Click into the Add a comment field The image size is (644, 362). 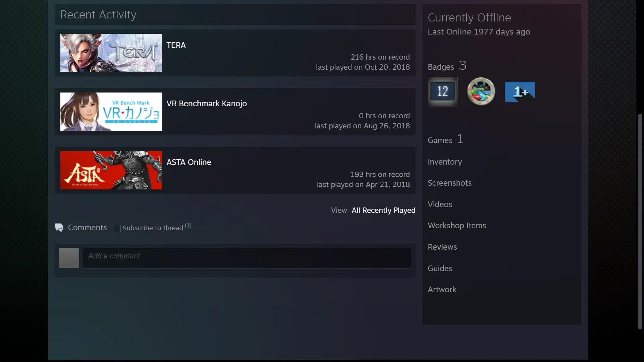(247, 258)
